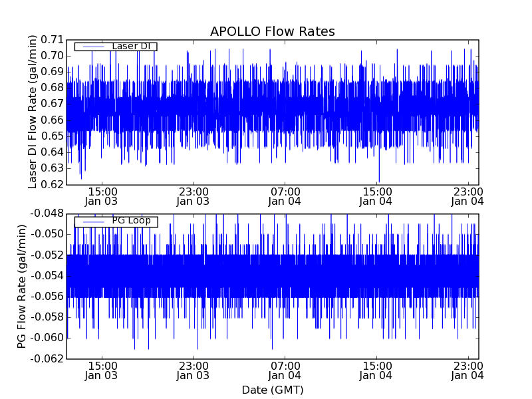
Task: Click the -0.054 y-axis tick label
Action: [47, 276]
